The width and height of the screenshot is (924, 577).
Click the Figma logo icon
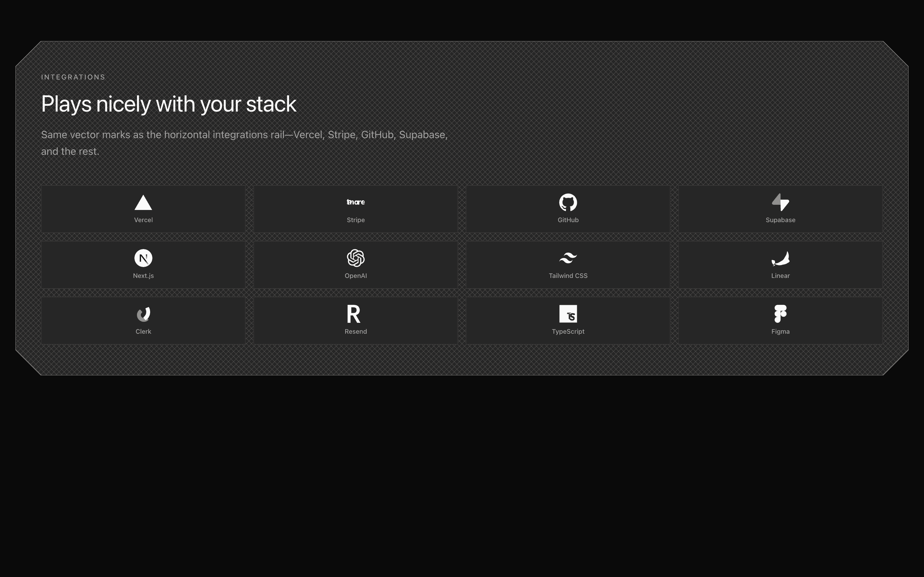point(781,314)
